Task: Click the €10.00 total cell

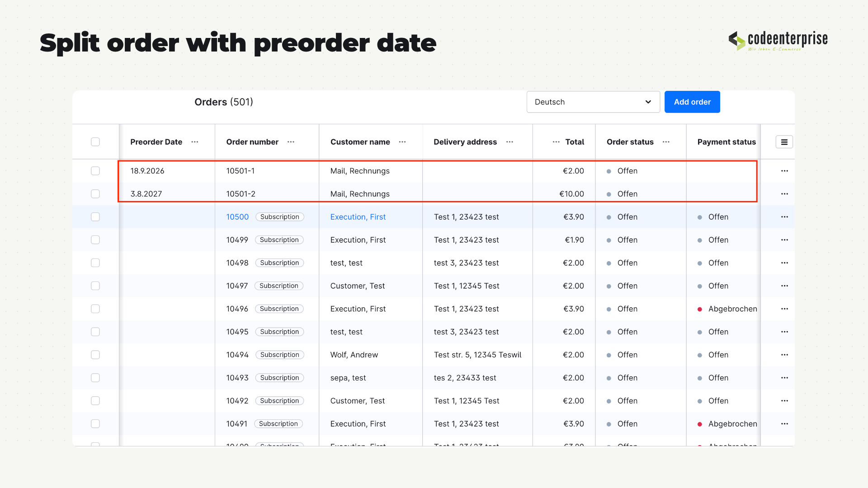Action: [571, 194]
